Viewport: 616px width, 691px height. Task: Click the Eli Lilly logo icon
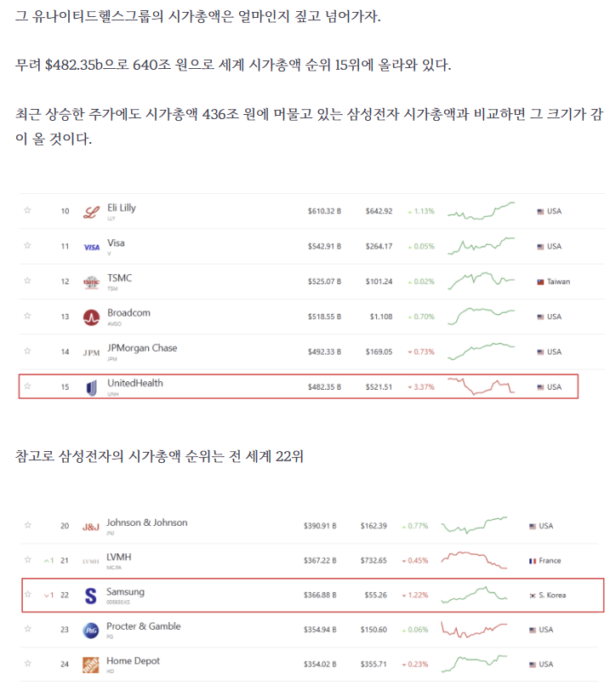click(x=91, y=213)
